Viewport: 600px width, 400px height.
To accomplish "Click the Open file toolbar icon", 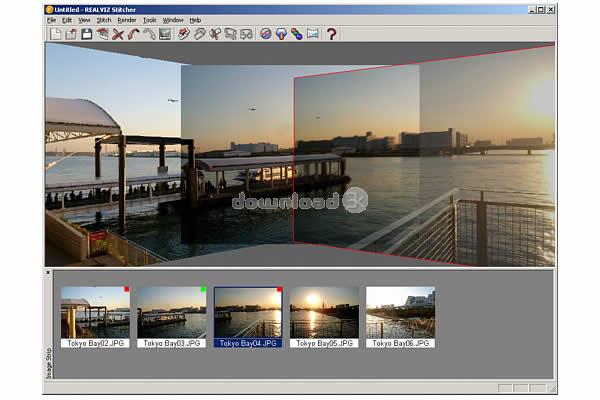I will point(71,34).
